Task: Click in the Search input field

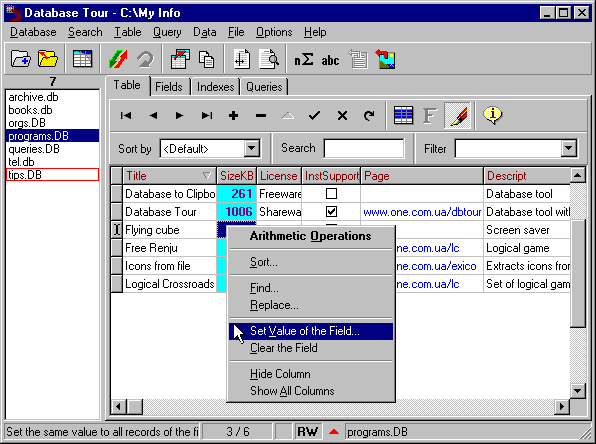Action: [x=364, y=148]
